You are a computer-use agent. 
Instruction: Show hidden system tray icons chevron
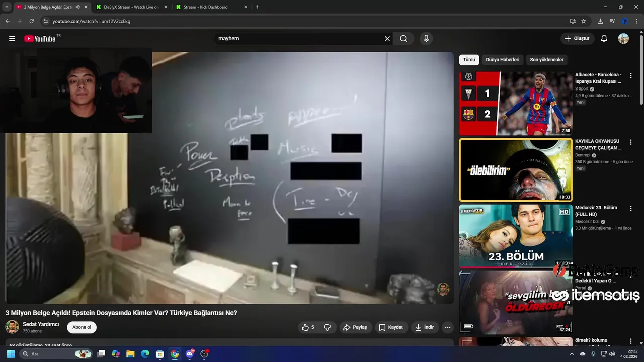[x=572, y=354]
